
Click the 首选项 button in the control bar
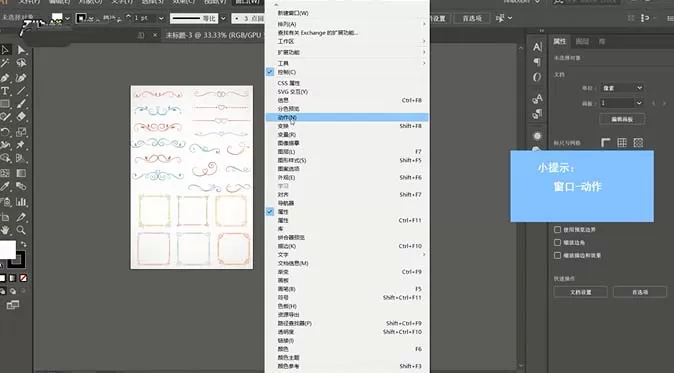tap(472, 18)
